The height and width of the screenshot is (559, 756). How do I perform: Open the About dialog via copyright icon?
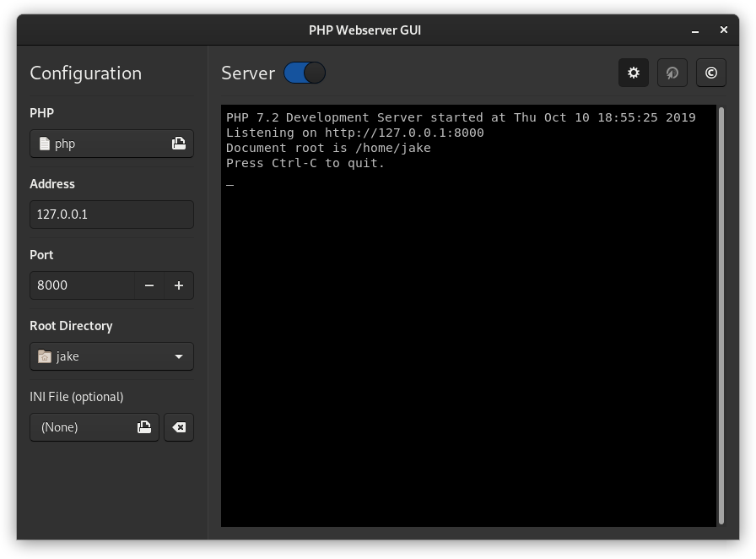tap(711, 73)
